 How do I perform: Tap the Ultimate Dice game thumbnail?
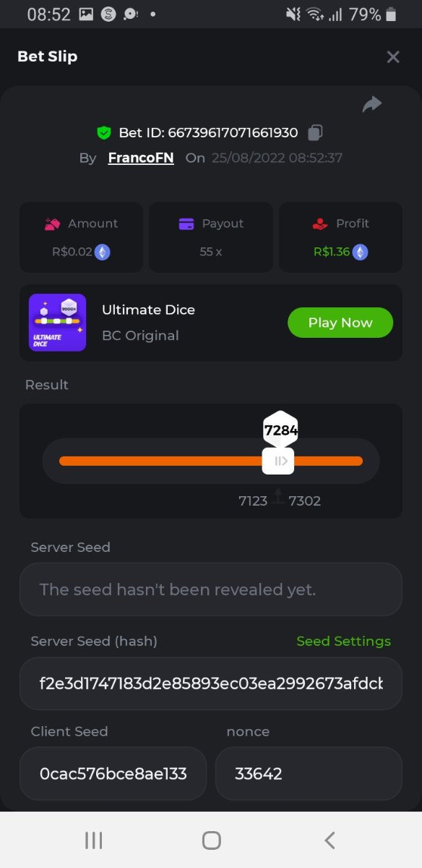[58, 323]
